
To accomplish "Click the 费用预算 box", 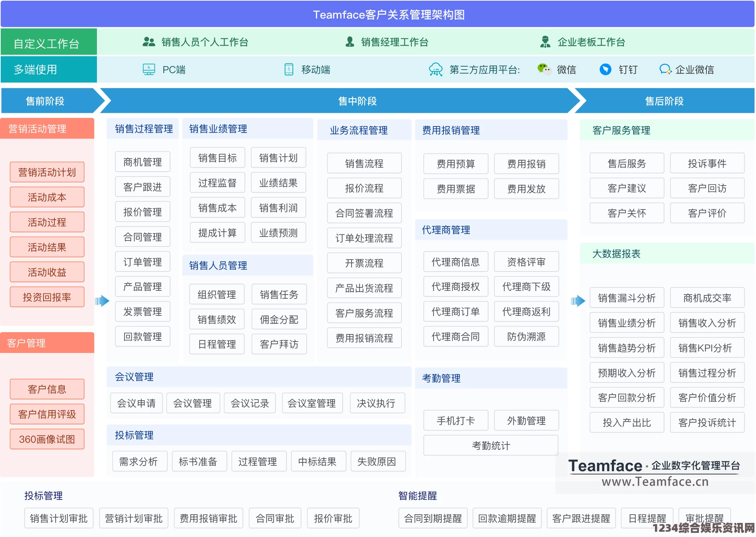I will (456, 164).
